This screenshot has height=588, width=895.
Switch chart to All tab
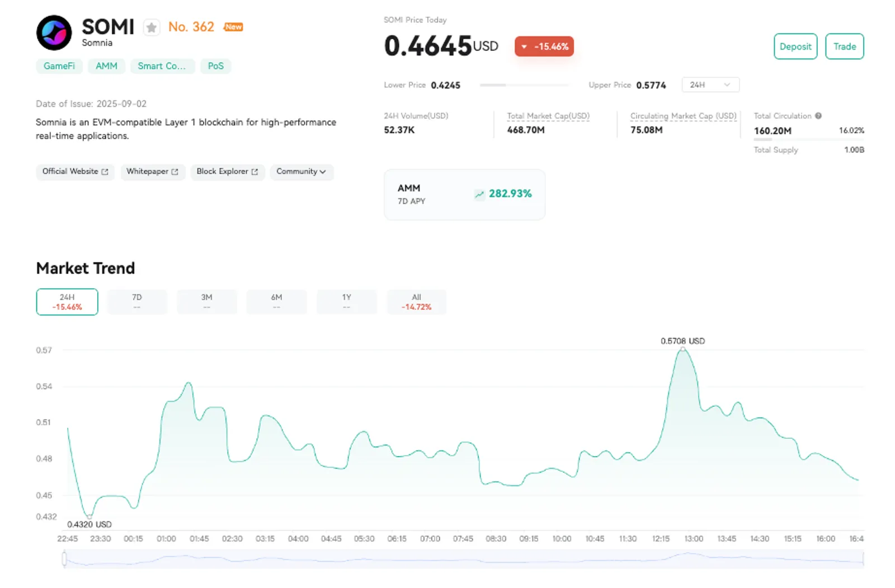point(416,302)
